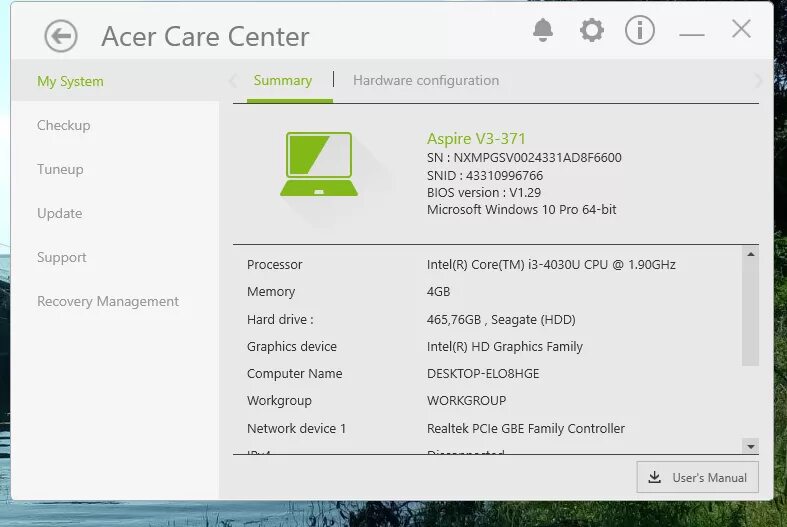787x527 pixels.
Task: Click the DESKTOP-ELO8HGE value
Action: (x=483, y=374)
